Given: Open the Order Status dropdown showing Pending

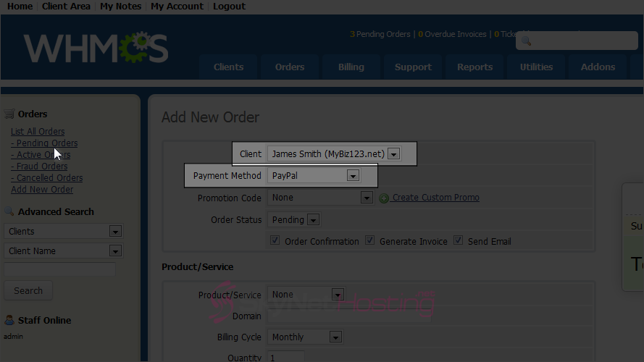Looking at the screenshot, I should 294,219.
